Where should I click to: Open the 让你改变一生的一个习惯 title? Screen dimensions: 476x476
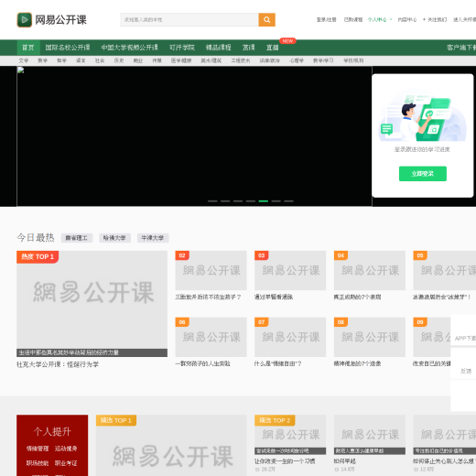(x=285, y=461)
